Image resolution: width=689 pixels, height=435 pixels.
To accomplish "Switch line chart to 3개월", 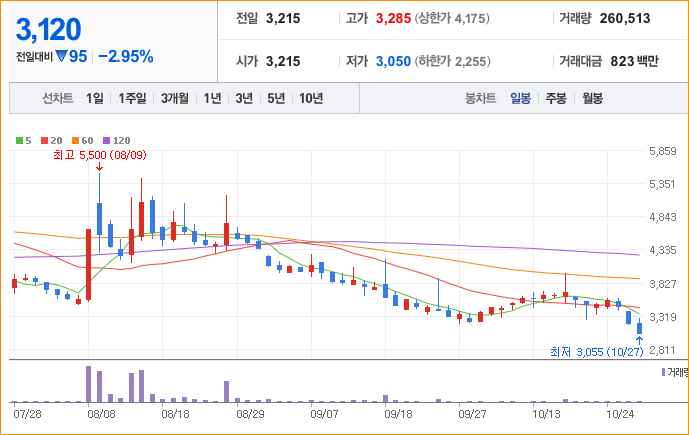I will click(x=174, y=98).
